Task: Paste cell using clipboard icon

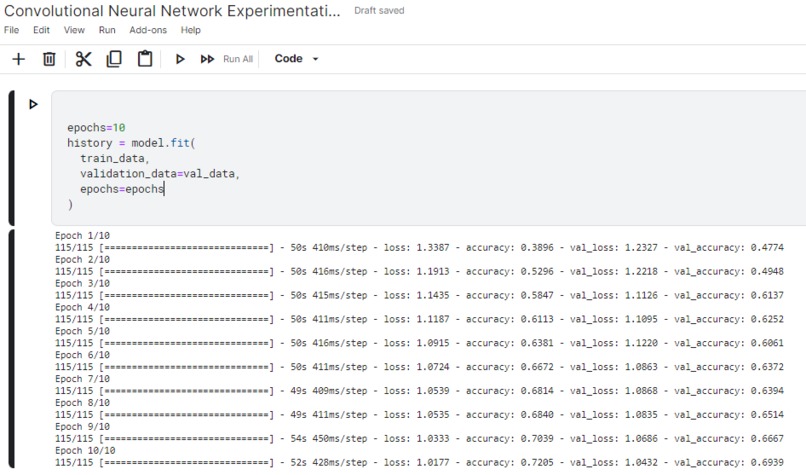Action: 145,59
